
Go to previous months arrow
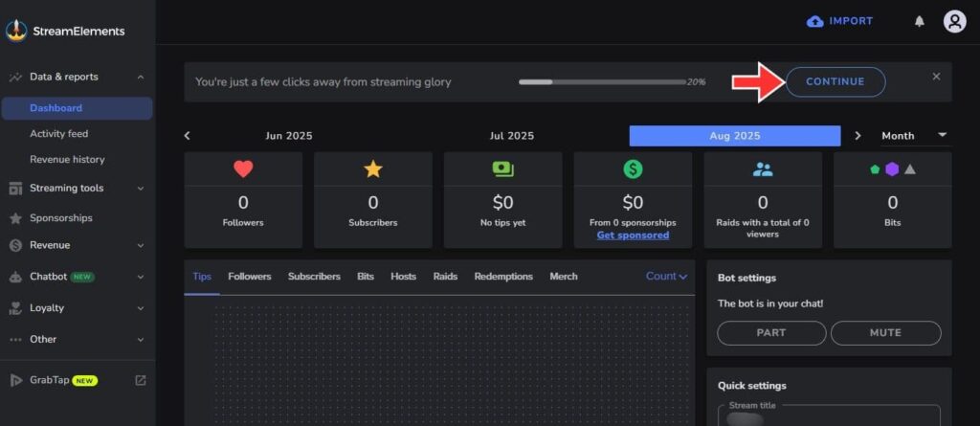pos(187,136)
